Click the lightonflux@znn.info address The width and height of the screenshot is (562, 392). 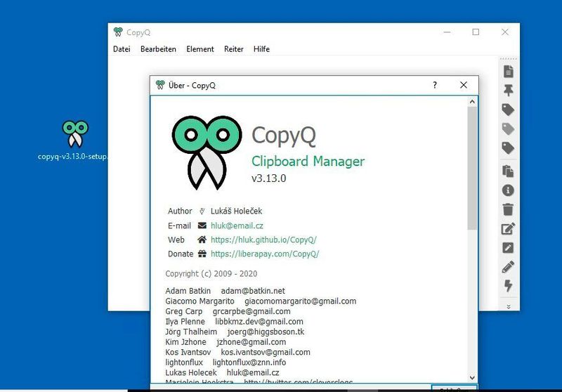tap(249, 362)
